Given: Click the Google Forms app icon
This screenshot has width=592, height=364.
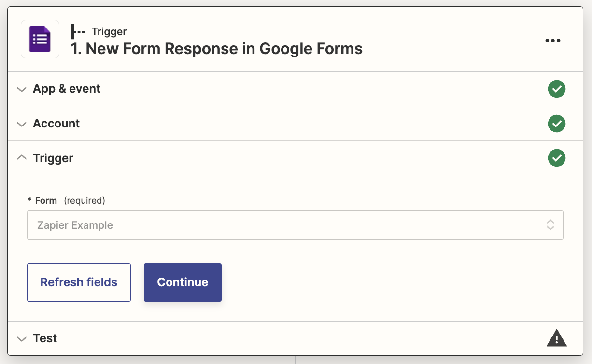Looking at the screenshot, I should [x=40, y=39].
